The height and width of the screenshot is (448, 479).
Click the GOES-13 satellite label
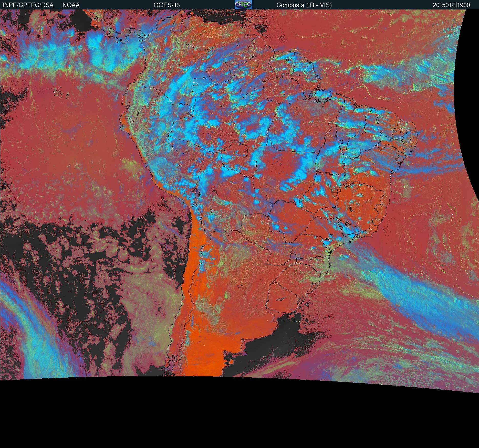[x=166, y=5]
